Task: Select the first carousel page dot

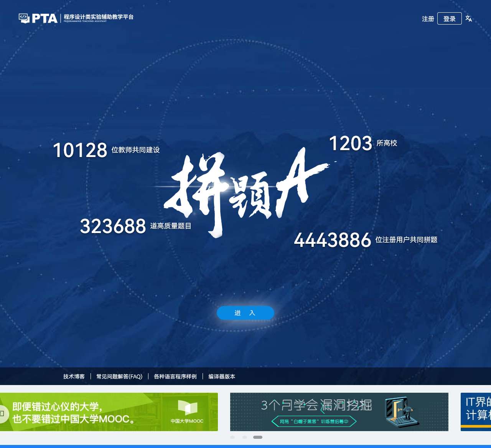Action: (232, 437)
